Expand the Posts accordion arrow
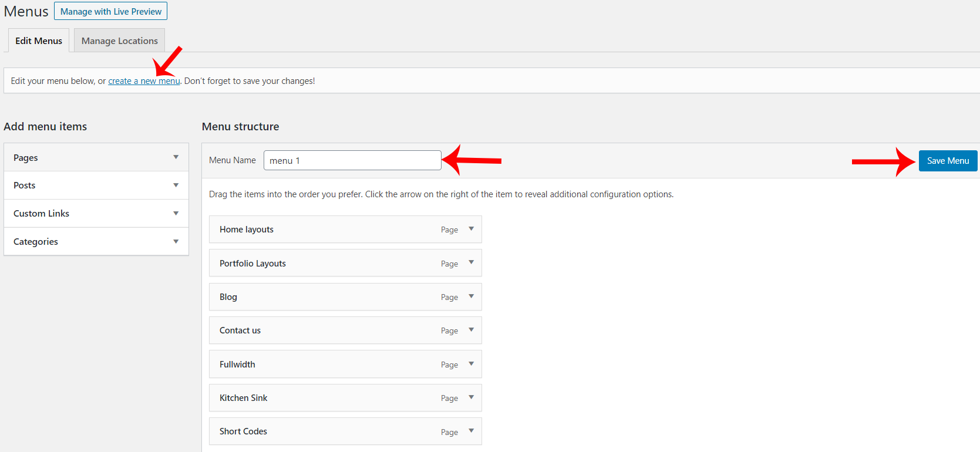Image resolution: width=980 pixels, height=452 pixels. pos(176,185)
